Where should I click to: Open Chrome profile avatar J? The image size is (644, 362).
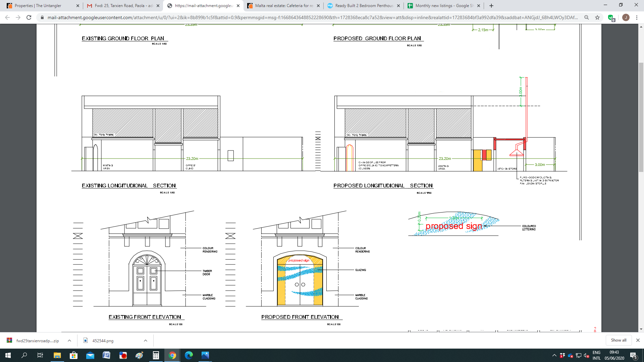[x=626, y=17]
